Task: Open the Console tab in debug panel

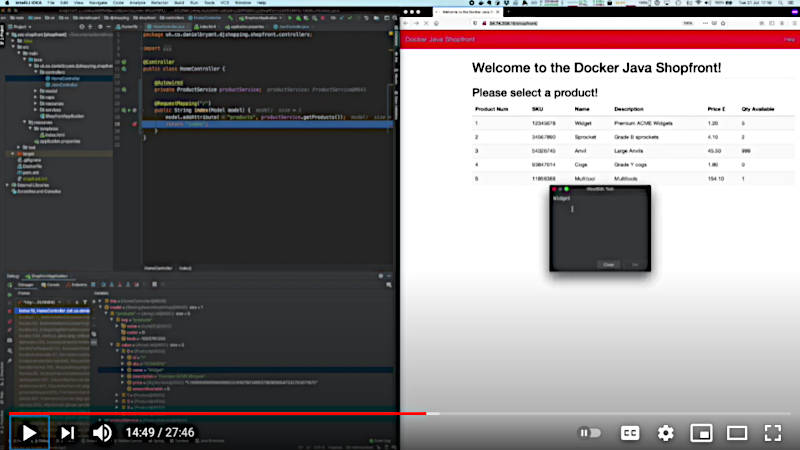Action: [51, 285]
